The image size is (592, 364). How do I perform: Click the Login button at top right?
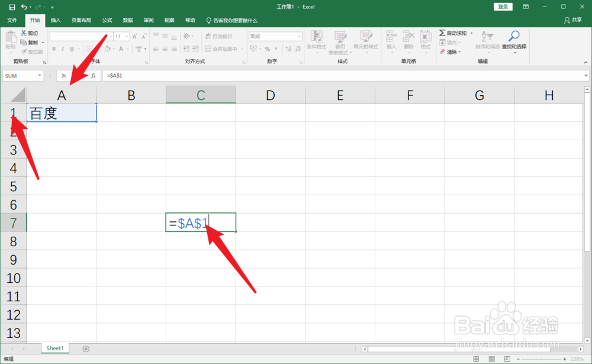point(503,6)
